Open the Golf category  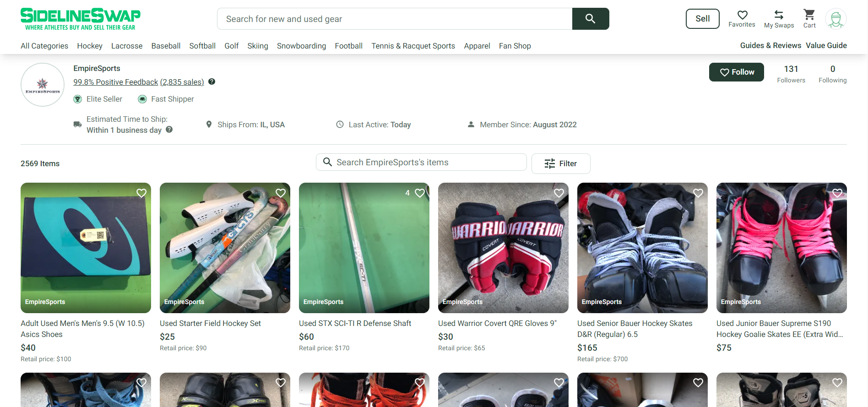232,46
